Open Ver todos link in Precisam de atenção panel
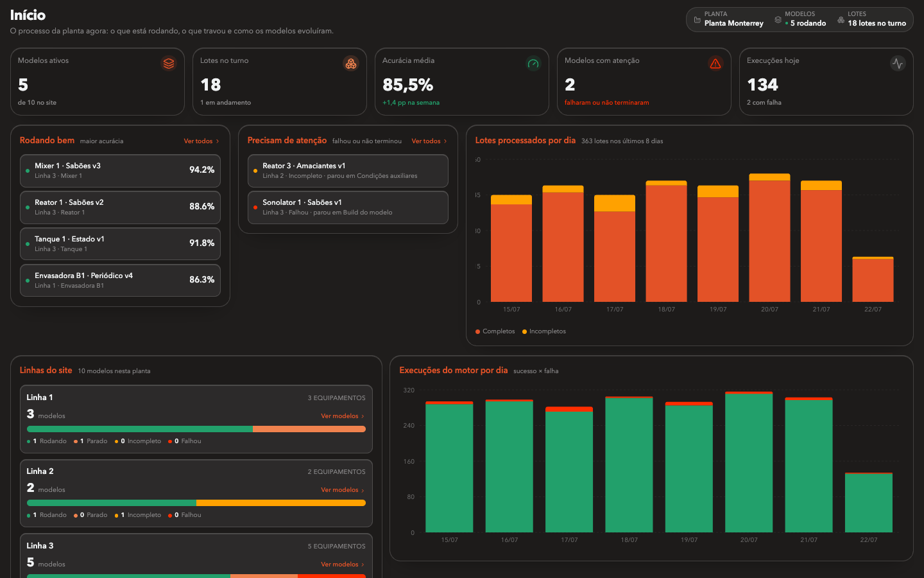 pos(429,141)
